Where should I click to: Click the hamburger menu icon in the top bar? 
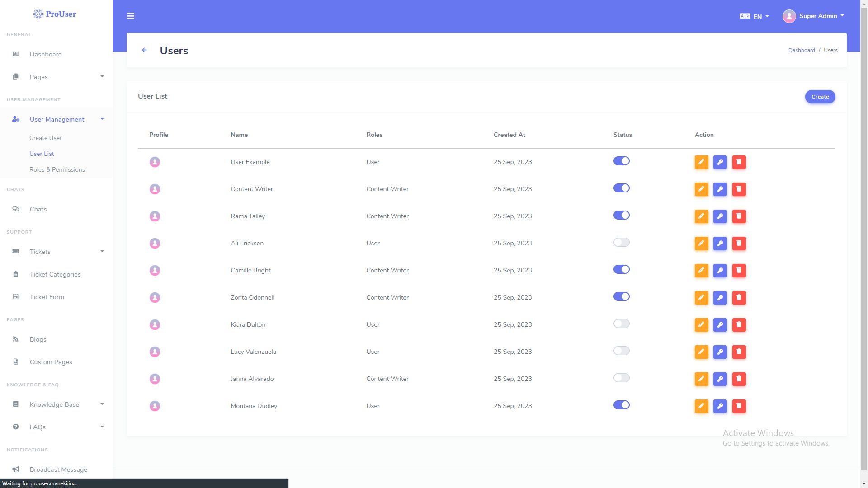click(x=131, y=16)
